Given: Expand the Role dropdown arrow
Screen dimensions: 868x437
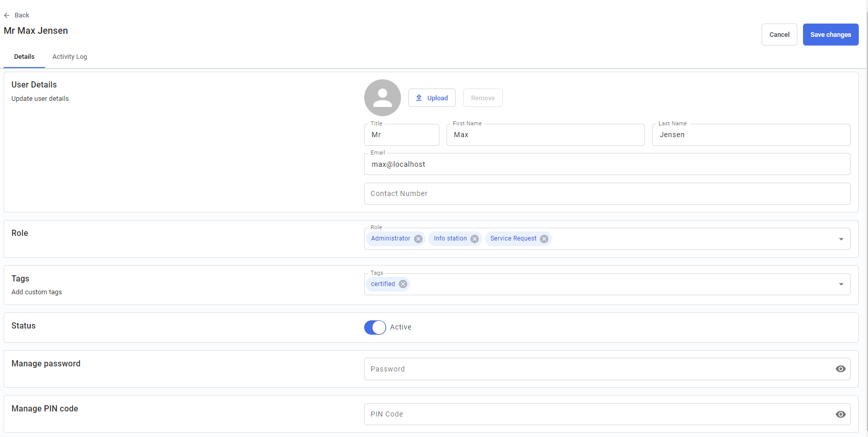Looking at the screenshot, I should click(841, 239).
